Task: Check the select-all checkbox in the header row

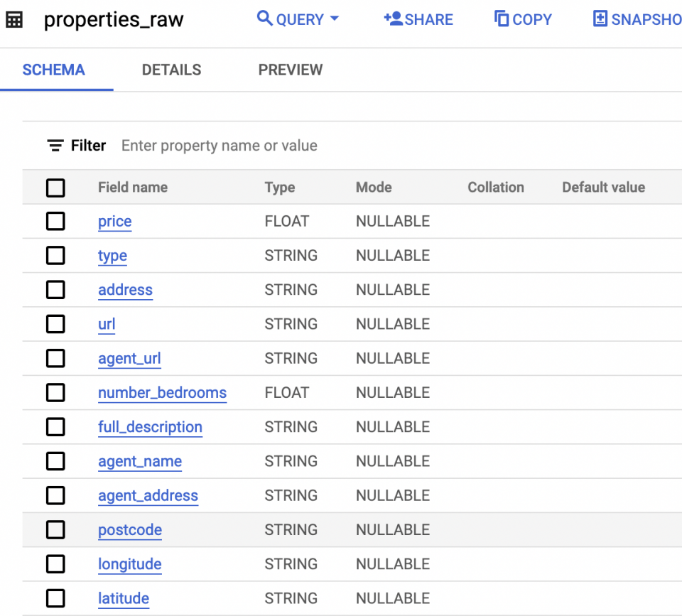Action: [x=55, y=188]
